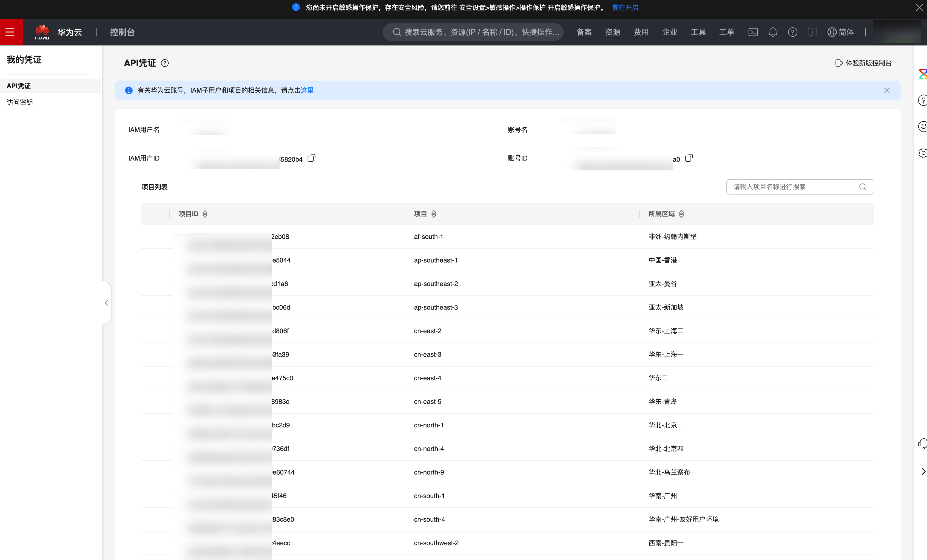
Task: Click the help question mark in top bar
Action: pos(792,32)
